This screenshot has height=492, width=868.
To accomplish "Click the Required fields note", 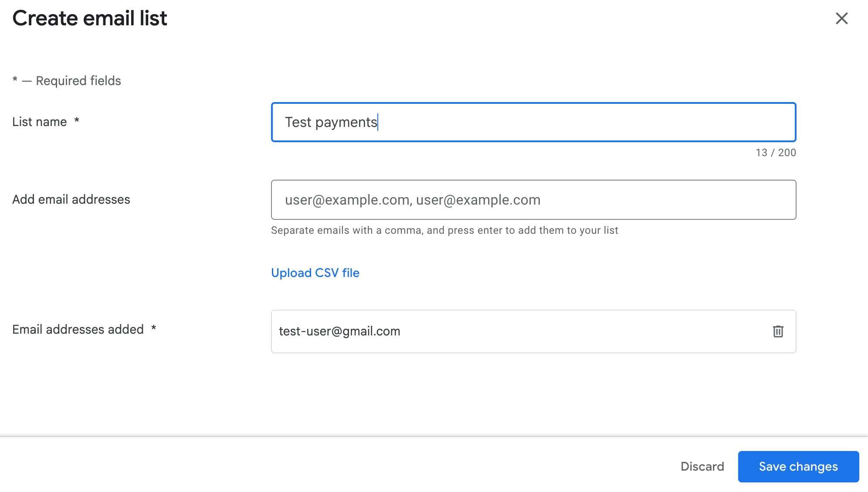I will (78, 81).
